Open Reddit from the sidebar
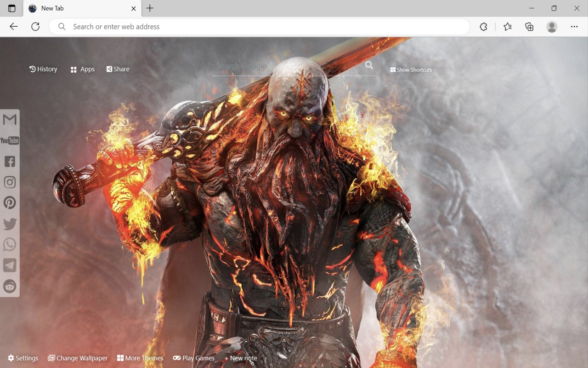 [10, 286]
